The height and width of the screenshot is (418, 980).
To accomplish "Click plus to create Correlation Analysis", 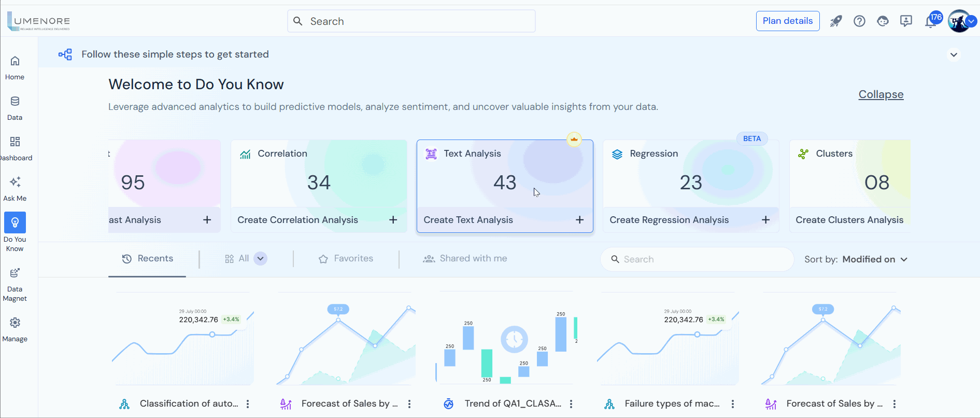I will pos(393,220).
